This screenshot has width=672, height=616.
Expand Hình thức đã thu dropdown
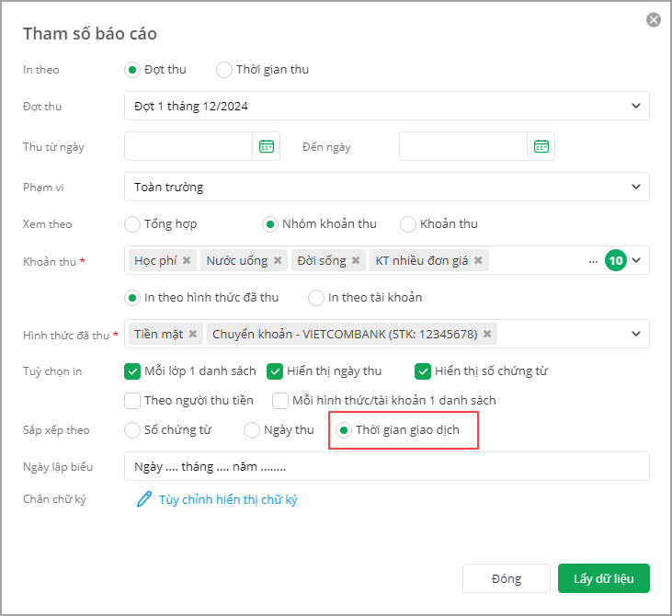[635, 334]
